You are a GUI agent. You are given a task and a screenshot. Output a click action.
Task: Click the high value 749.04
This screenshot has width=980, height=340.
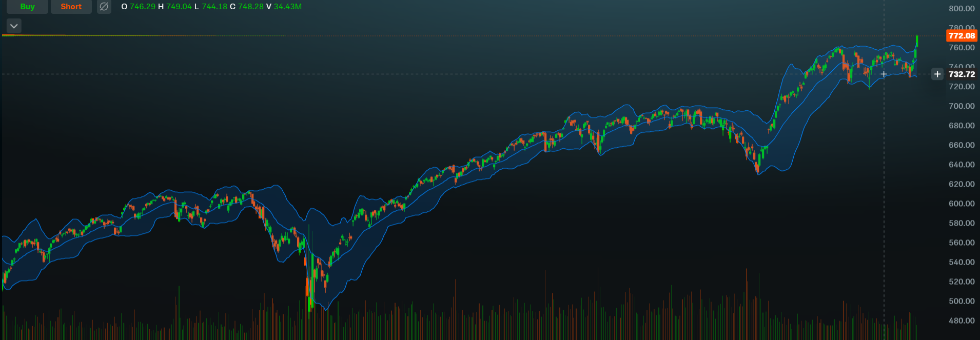[179, 7]
